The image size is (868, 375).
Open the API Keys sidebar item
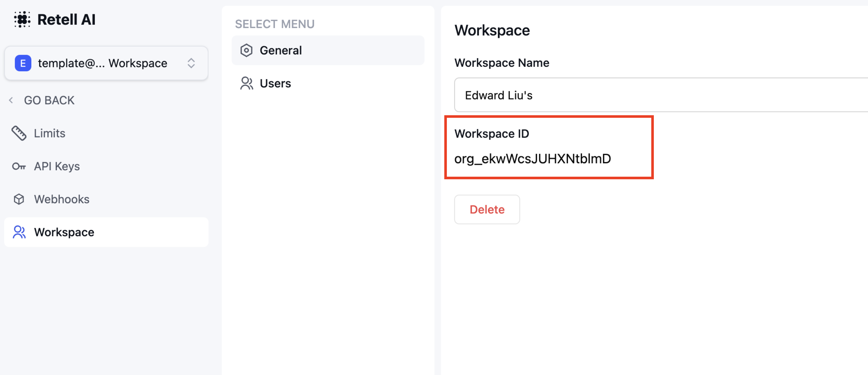tap(106, 166)
